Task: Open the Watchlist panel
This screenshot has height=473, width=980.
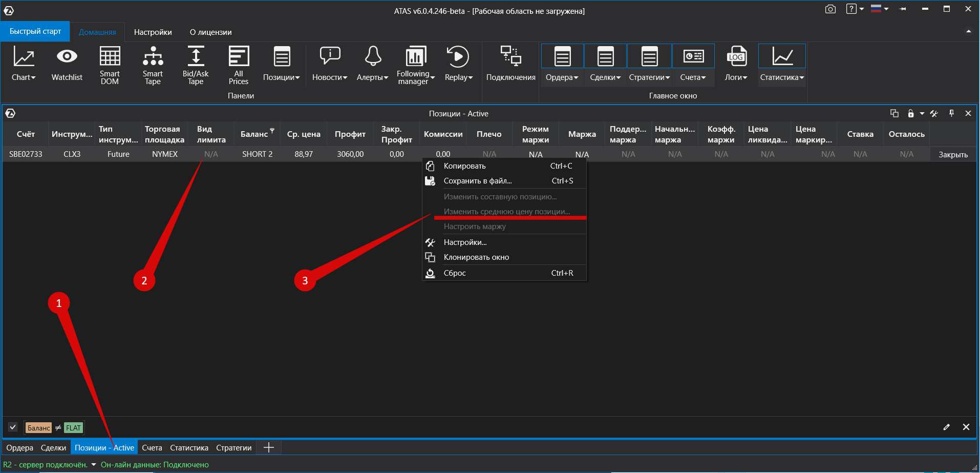Action: pyautogui.click(x=67, y=64)
